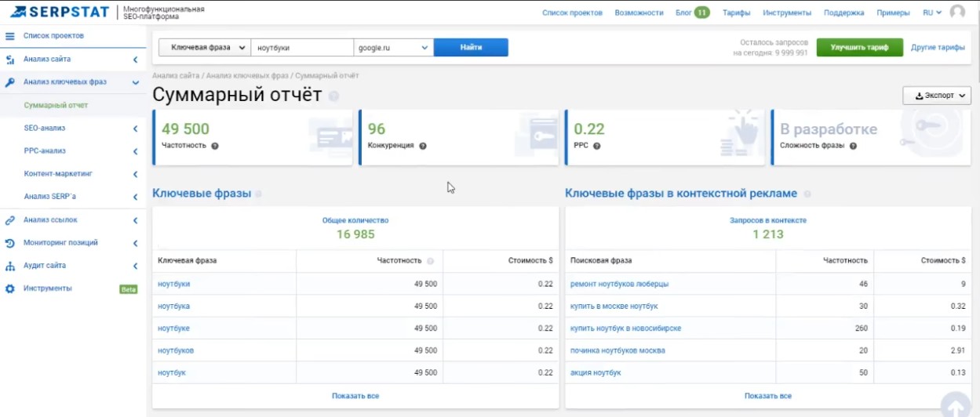
Task: Click the info icon beside Суммарный отчёт title
Action: click(x=334, y=96)
